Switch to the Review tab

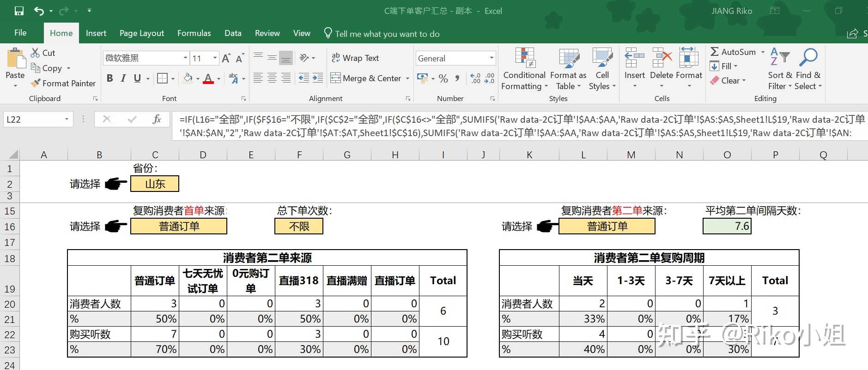click(267, 33)
